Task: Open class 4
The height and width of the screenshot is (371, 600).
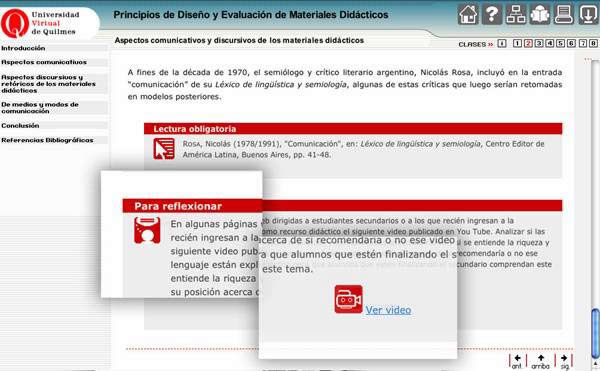Action: pyautogui.click(x=549, y=43)
